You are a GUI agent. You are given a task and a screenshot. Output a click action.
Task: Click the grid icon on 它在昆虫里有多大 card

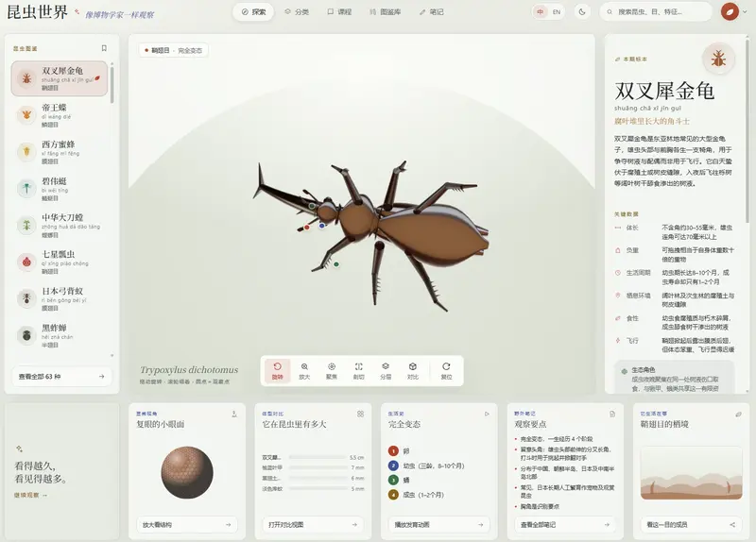pos(361,414)
